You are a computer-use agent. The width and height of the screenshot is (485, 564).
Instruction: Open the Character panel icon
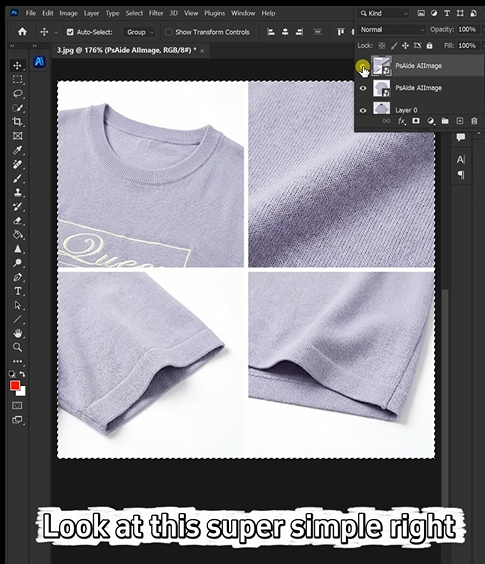point(461,160)
